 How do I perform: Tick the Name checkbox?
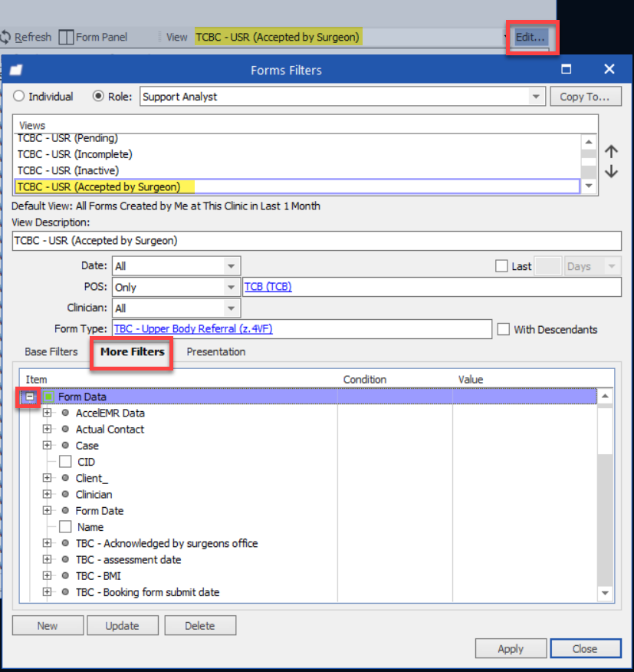[65, 527]
